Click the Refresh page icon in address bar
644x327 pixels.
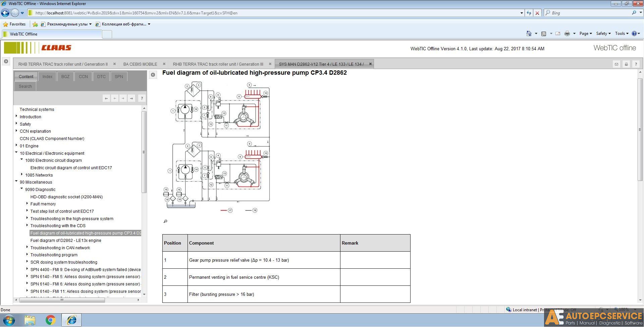(x=529, y=13)
